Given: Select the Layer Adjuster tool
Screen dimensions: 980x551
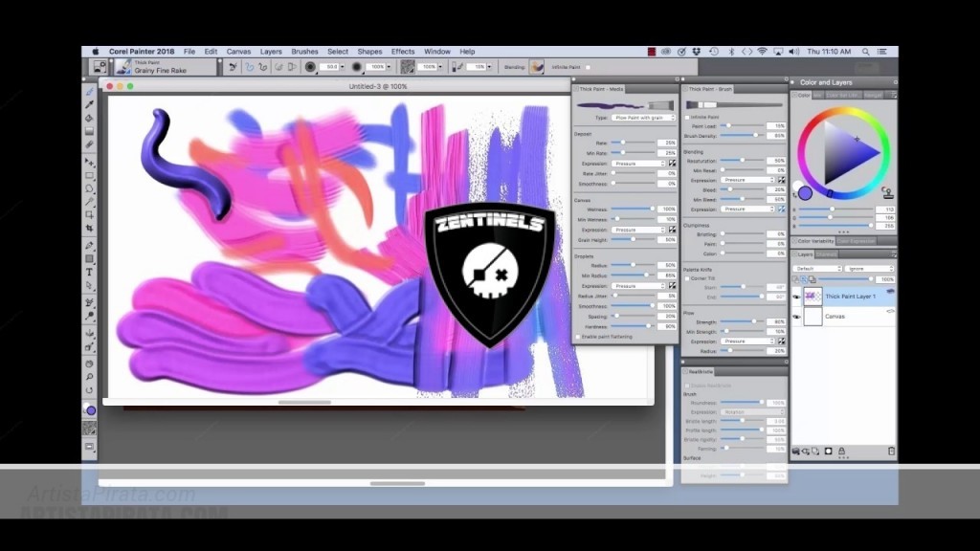Looking at the screenshot, I should tap(89, 163).
